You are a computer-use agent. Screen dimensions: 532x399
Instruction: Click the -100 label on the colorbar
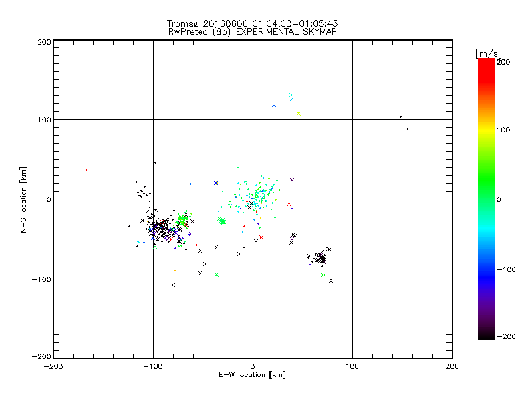tap(506, 270)
